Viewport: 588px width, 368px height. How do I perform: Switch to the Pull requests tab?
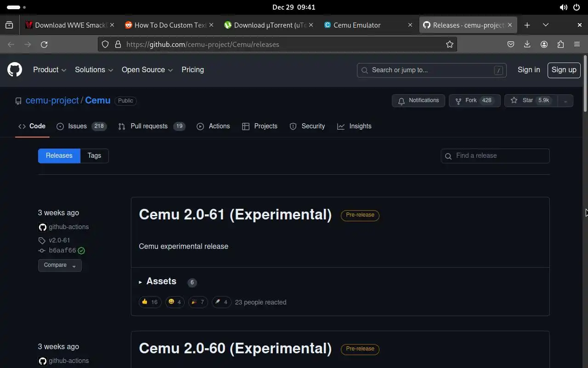(x=152, y=126)
